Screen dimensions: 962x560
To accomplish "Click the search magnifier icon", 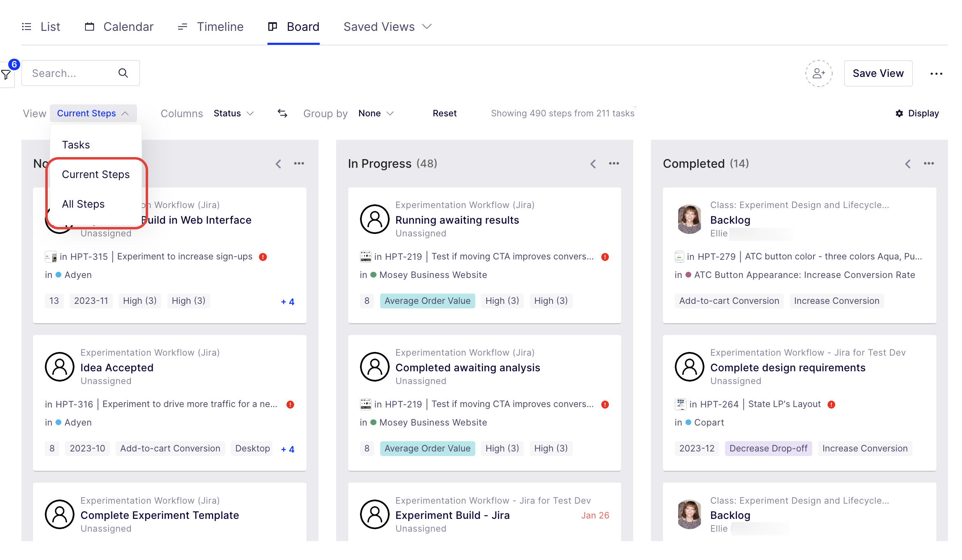I will click(x=123, y=73).
